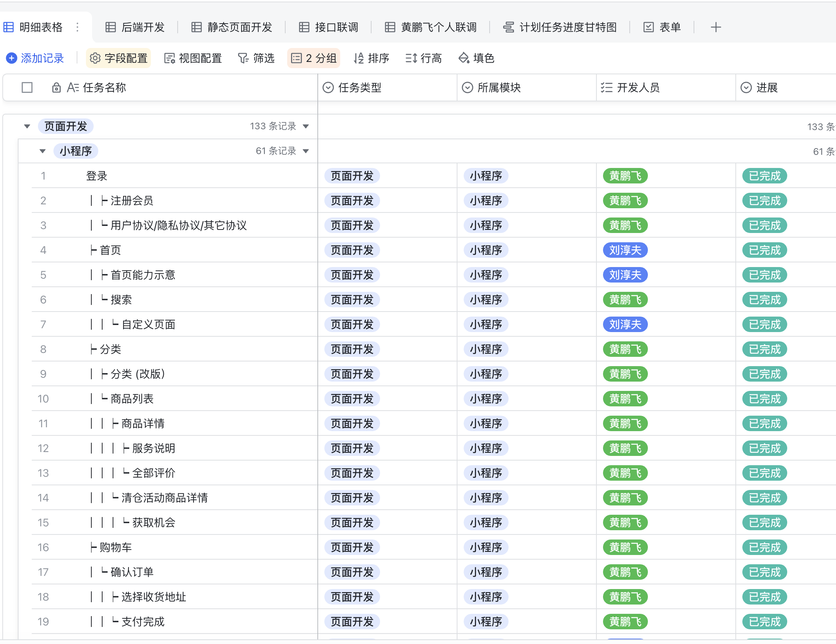Collapse the 页面开发 group
Viewport: 836px width, 644px height.
tap(27, 126)
